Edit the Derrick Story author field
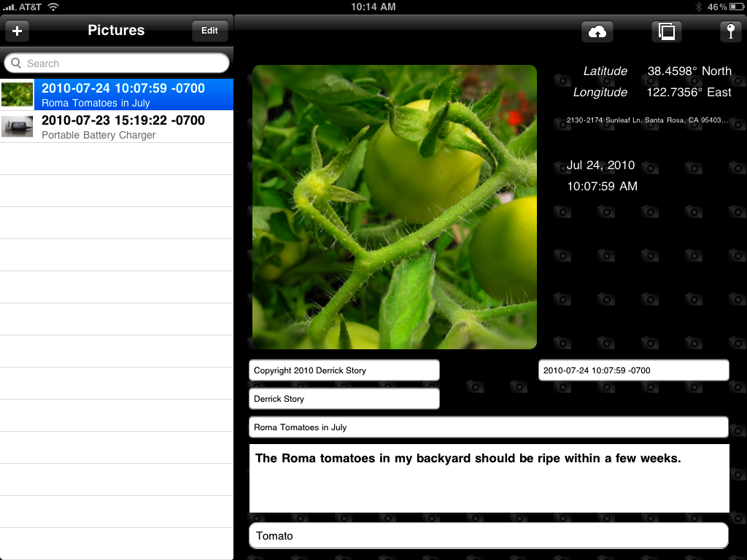 coord(344,399)
